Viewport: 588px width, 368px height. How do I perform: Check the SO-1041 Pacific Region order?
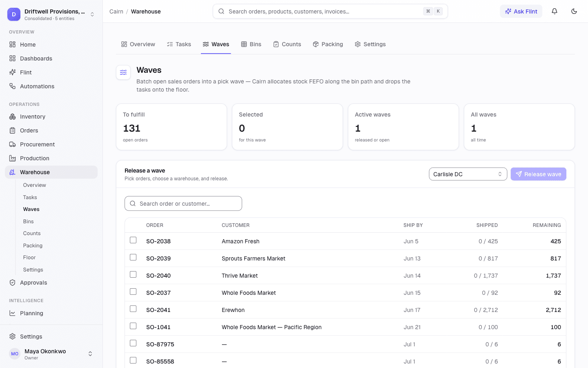(133, 326)
